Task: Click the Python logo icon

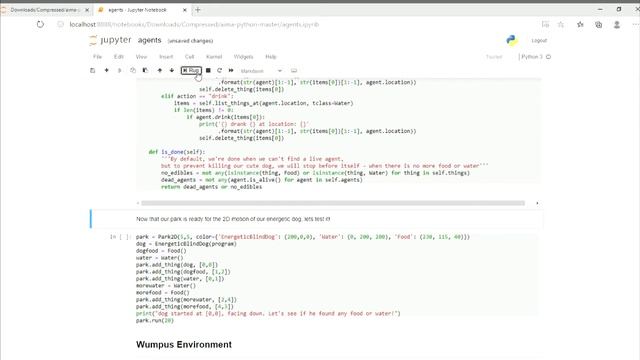Action: click(x=511, y=40)
